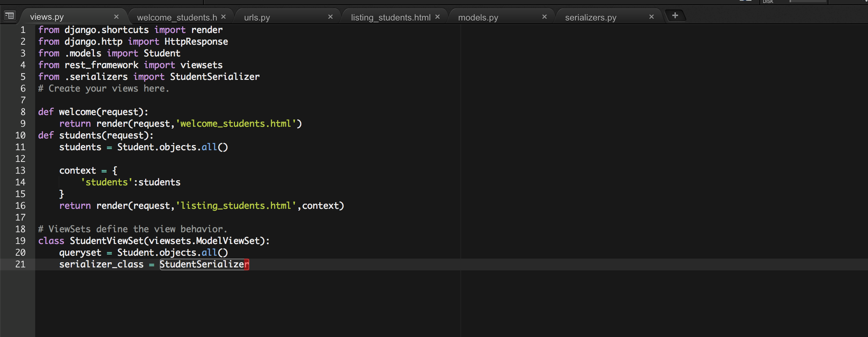Click the 'listing_students.html' string on line 16
The width and height of the screenshot is (868, 337).
pyautogui.click(x=236, y=205)
